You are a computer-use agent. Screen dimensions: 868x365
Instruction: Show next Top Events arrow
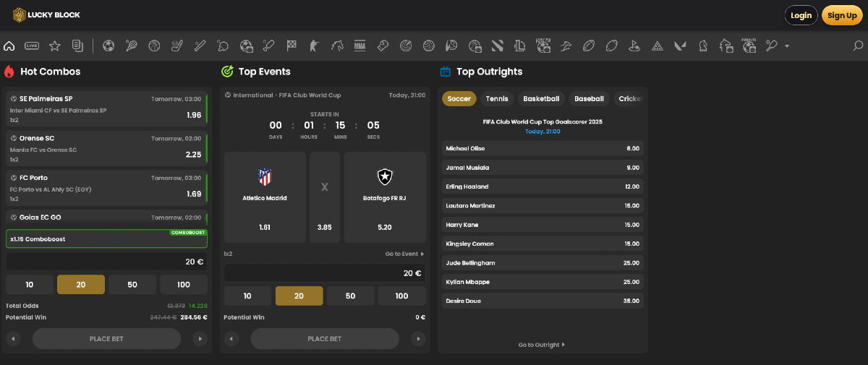tap(418, 338)
